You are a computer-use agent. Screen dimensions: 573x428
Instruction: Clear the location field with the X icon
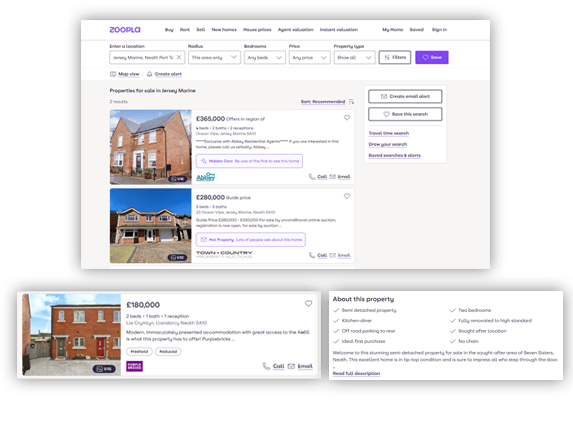(x=179, y=57)
